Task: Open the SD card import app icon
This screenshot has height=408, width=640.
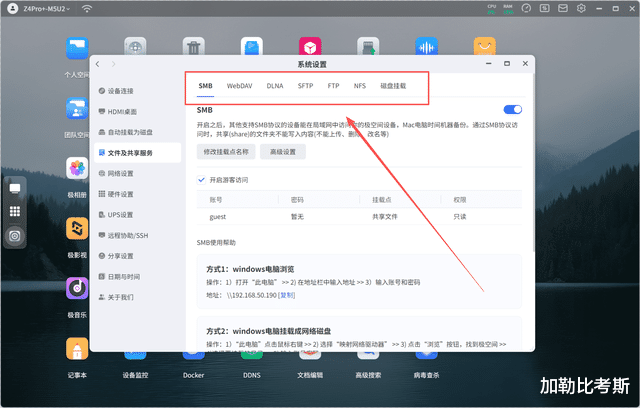Action: pyautogui.click(x=368, y=47)
